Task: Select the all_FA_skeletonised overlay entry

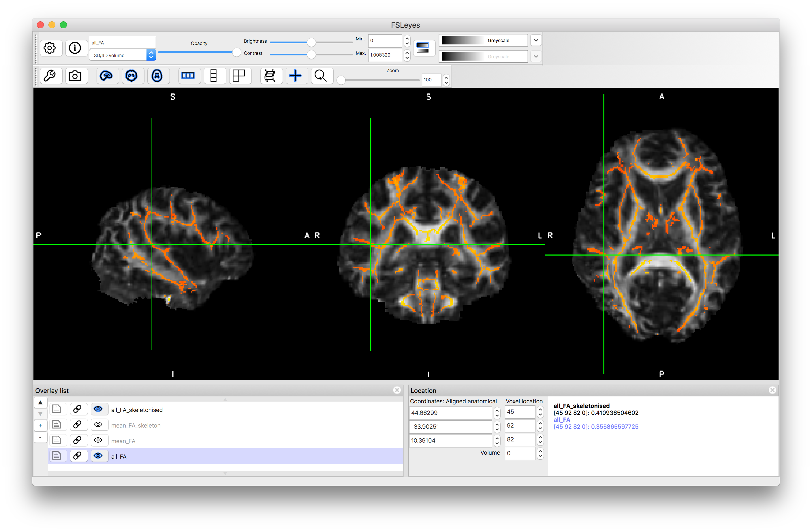Action: (137, 410)
